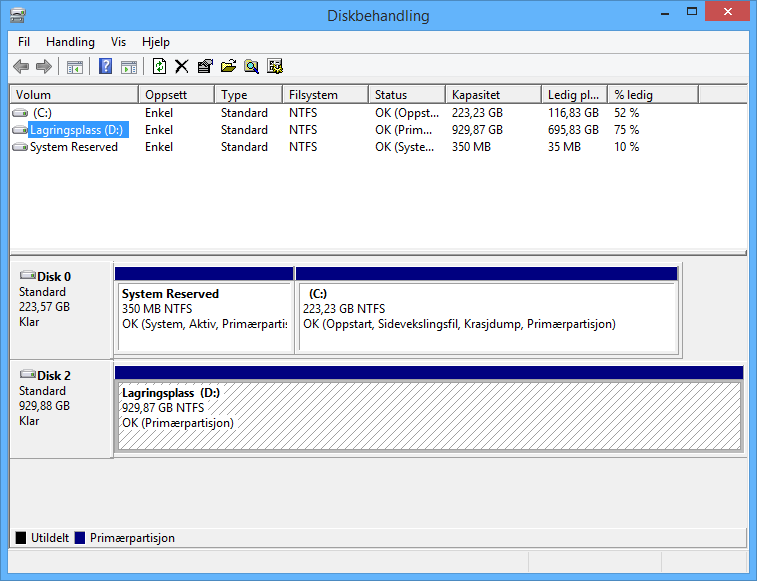Sort by the Oppsett column header
This screenshot has width=757, height=581.
(177, 95)
